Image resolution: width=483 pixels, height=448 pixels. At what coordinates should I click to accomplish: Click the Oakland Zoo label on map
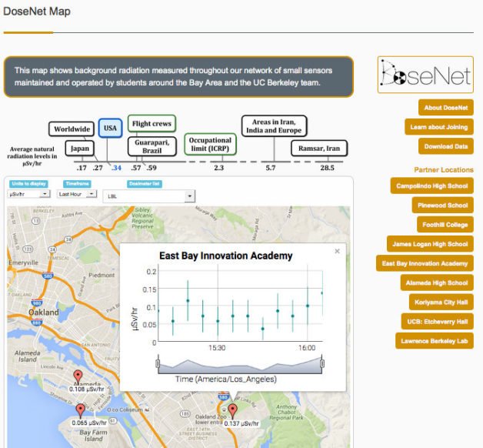point(211,420)
